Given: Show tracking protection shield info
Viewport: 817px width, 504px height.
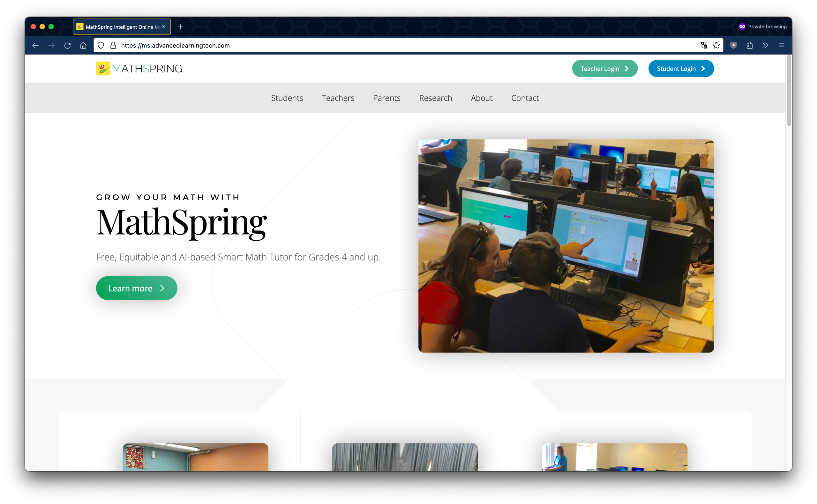Looking at the screenshot, I should tap(101, 45).
